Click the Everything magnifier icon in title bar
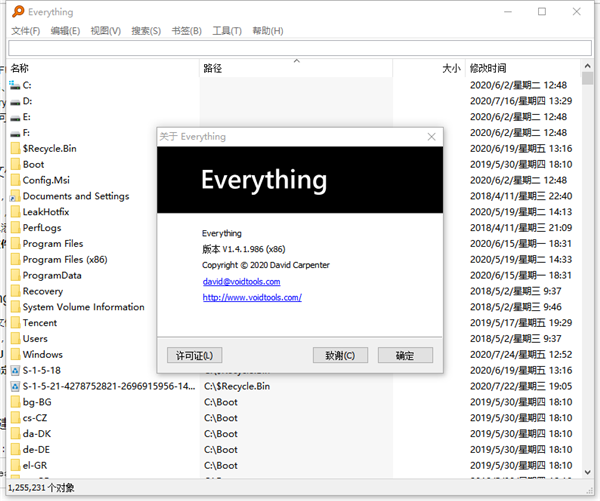Viewport: 600px width, 501px height. pos(18,11)
